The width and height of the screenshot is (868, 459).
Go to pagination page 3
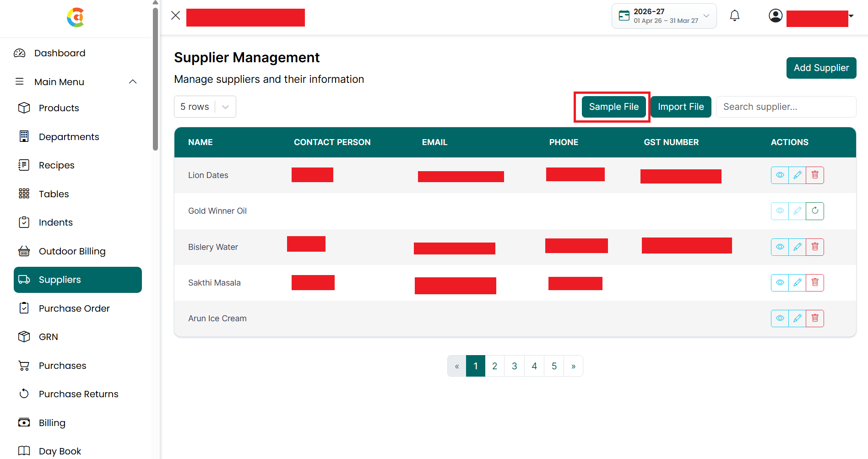[515, 366]
